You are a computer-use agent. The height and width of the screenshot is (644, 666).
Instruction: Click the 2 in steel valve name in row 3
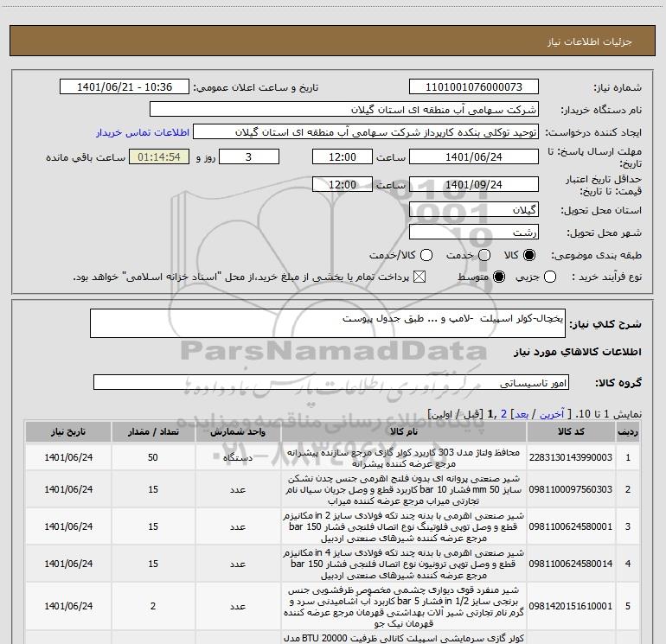point(404,526)
